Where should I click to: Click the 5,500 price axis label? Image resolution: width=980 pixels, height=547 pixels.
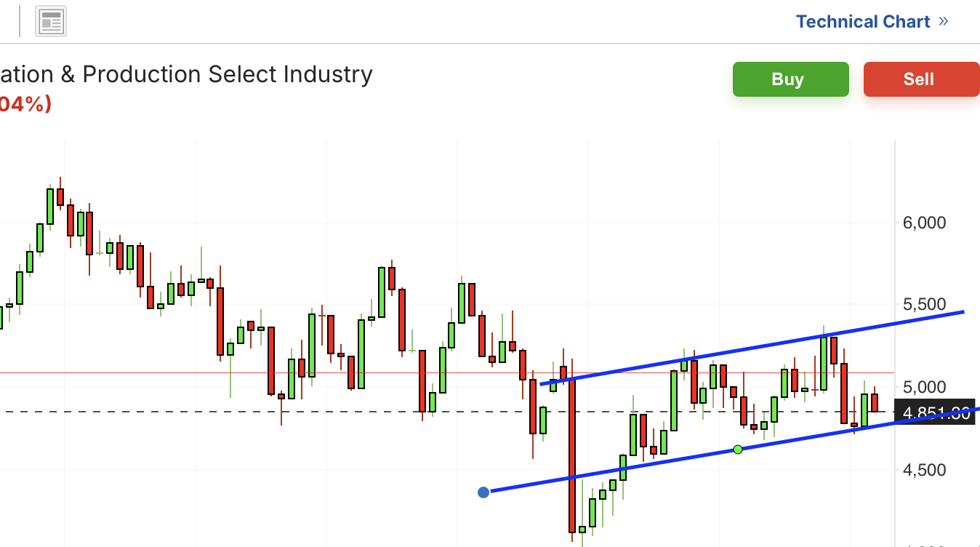924,305
